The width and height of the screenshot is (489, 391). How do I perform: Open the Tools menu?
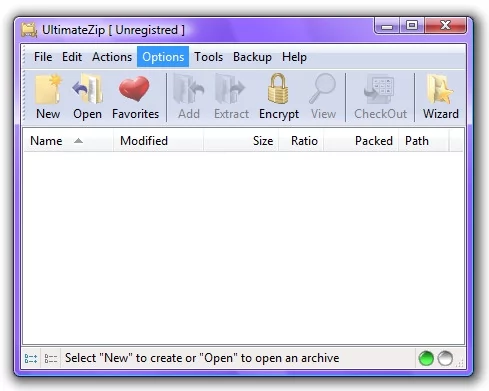(209, 57)
